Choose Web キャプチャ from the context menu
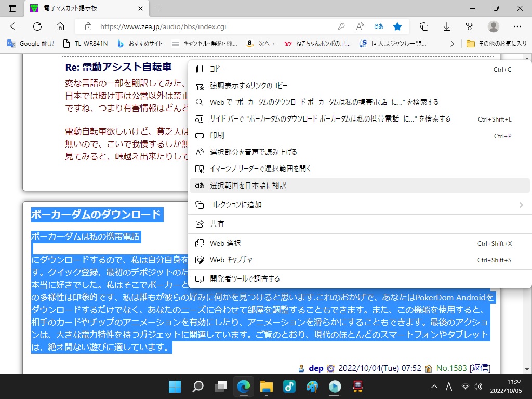 click(x=360, y=260)
